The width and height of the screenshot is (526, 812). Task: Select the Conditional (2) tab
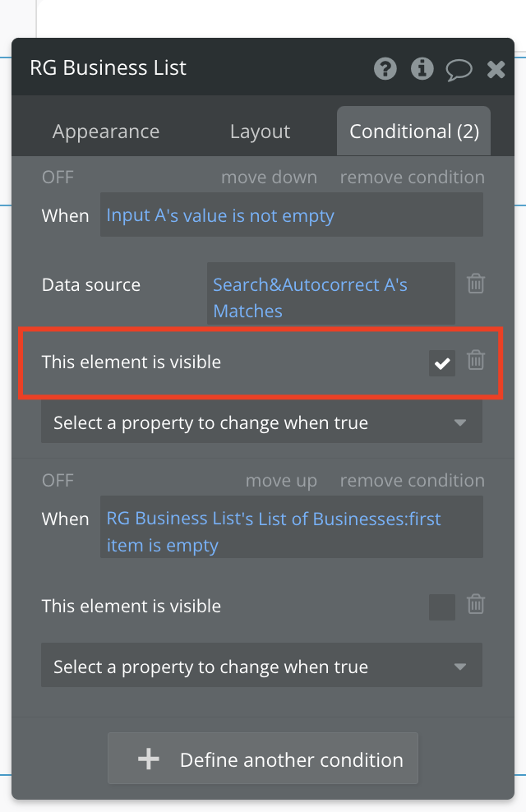413,131
